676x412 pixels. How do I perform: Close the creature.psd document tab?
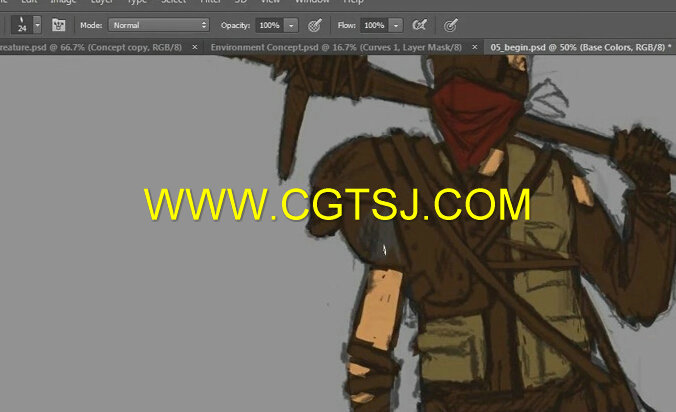click(195, 47)
